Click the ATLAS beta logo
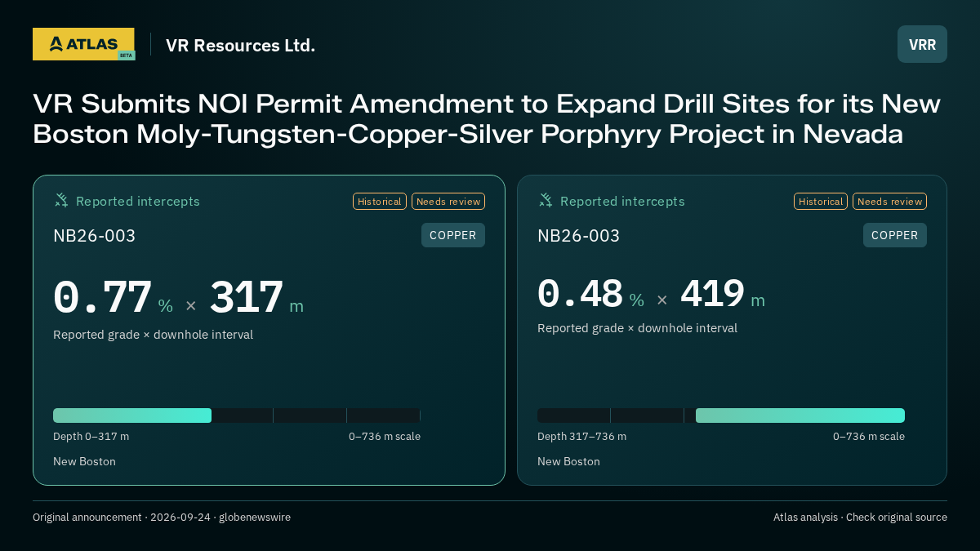The image size is (980, 551). pyautogui.click(x=83, y=44)
